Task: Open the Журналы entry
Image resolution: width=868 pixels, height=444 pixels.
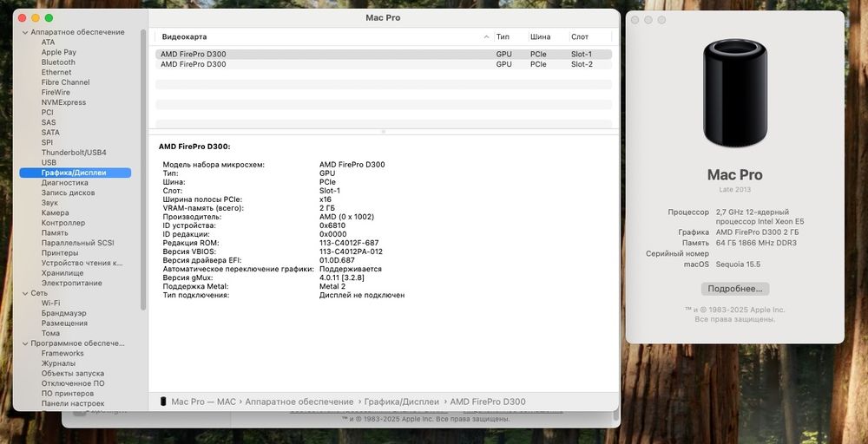Action: (x=58, y=363)
